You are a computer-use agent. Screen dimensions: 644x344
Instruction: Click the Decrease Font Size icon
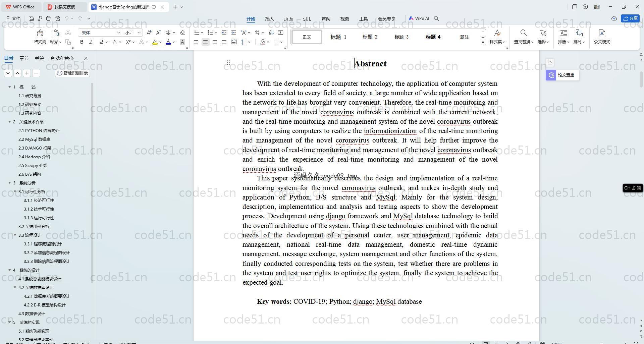[158, 33]
